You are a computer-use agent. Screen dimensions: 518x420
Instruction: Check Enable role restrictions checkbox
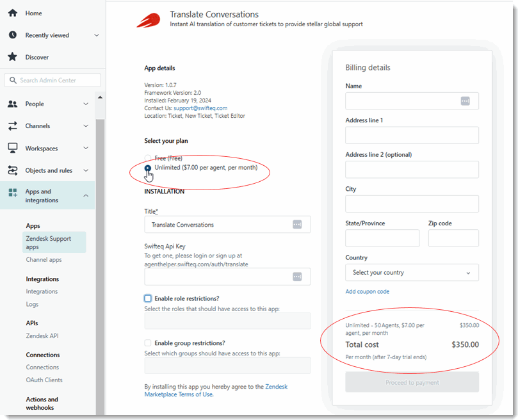tap(148, 298)
